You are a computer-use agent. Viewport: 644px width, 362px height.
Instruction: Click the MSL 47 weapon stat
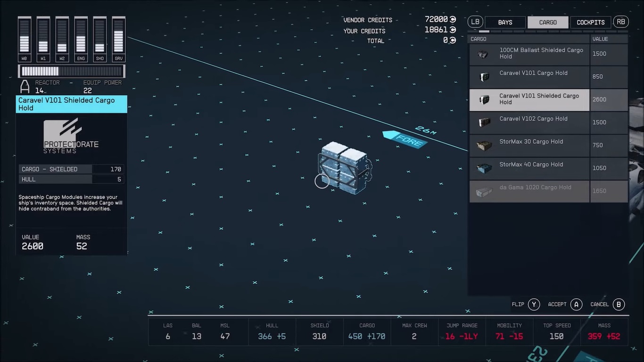pyautogui.click(x=225, y=332)
